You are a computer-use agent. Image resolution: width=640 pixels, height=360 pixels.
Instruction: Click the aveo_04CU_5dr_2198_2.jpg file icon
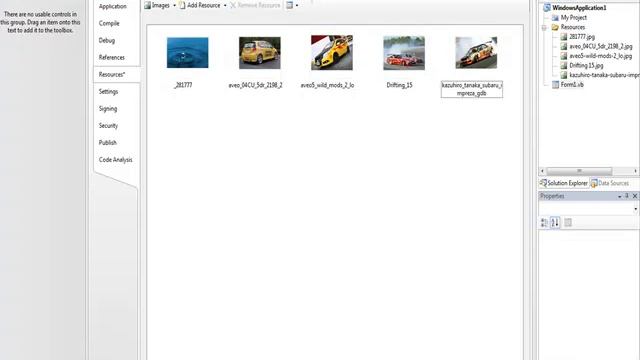(x=564, y=47)
